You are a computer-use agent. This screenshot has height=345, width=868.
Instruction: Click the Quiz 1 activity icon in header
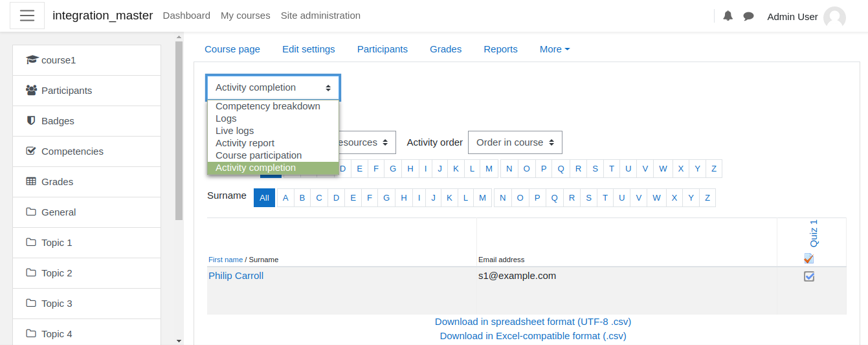click(x=809, y=258)
